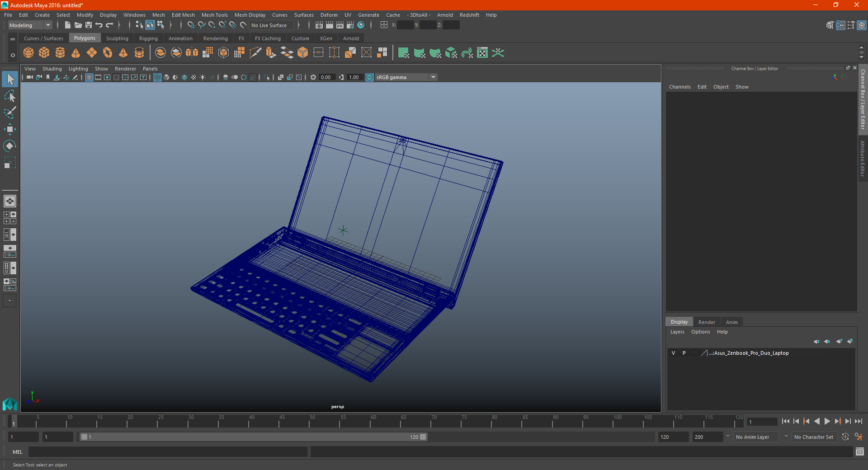Image resolution: width=868 pixels, height=470 pixels.
Task: Click the New Scene icon
Action: [67, 25]
